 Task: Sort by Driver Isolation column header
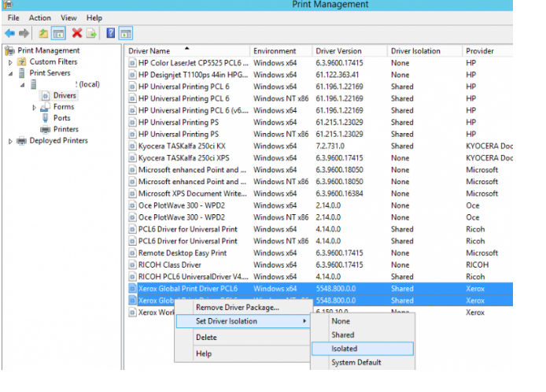click(425, 51)
